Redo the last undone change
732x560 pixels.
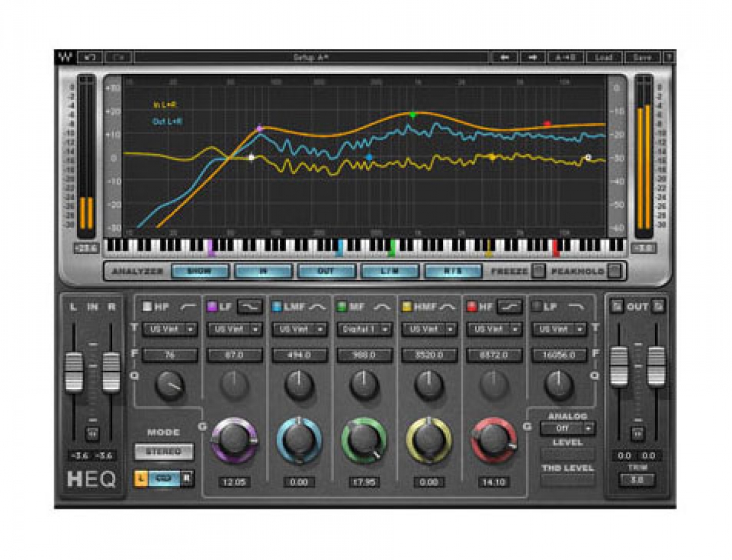point(118,57)
